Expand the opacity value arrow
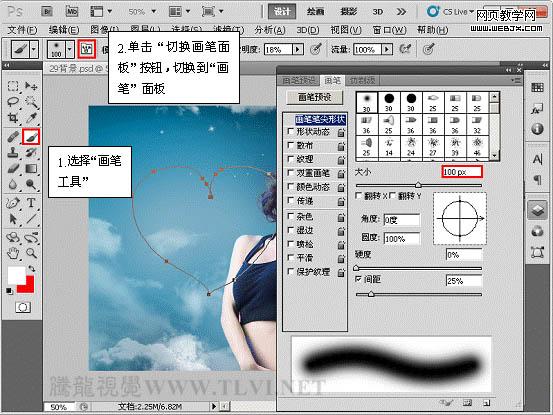Viewport: 553px width, 415px height. (x=298, y=49)
